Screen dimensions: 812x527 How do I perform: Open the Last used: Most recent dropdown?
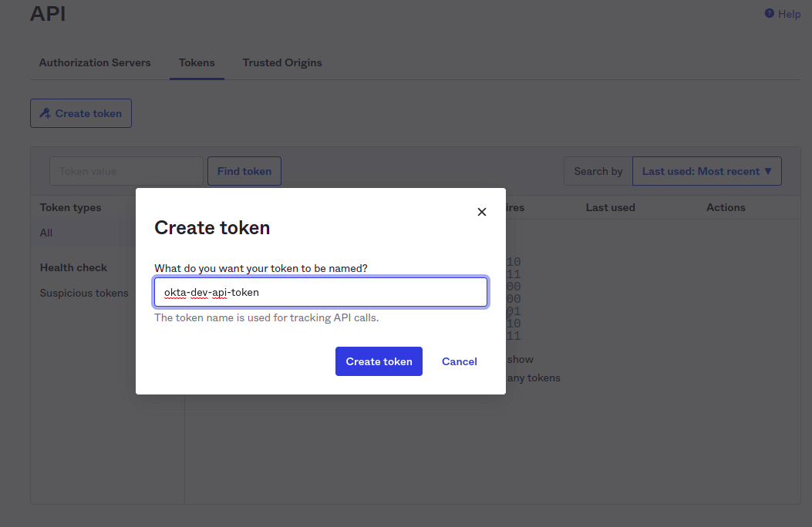tap(706, 170)
